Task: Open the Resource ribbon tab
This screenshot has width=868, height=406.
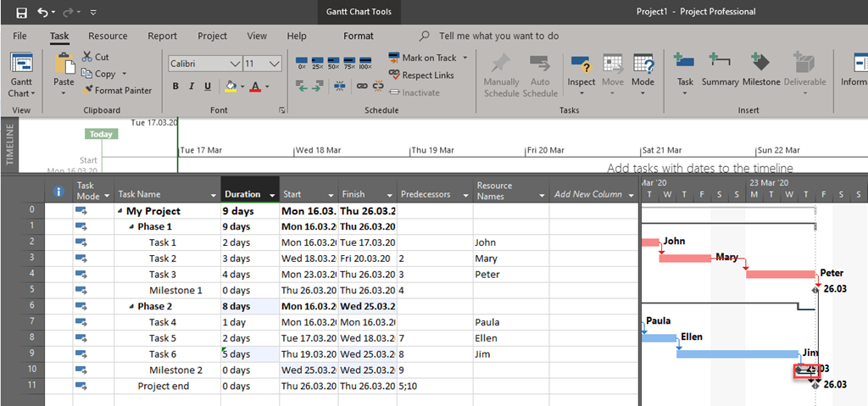Action: tap(108, 36)
